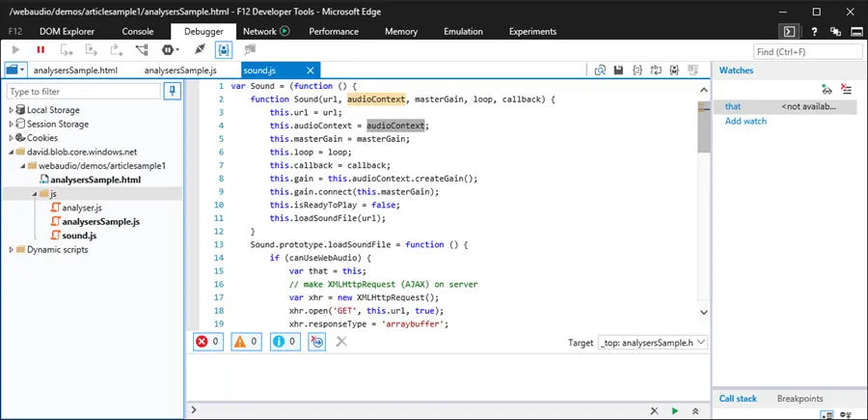The height and width of the screenshot is (420, 868).
Task: Toggle the word wrap icon
Action: coord(656,70)
